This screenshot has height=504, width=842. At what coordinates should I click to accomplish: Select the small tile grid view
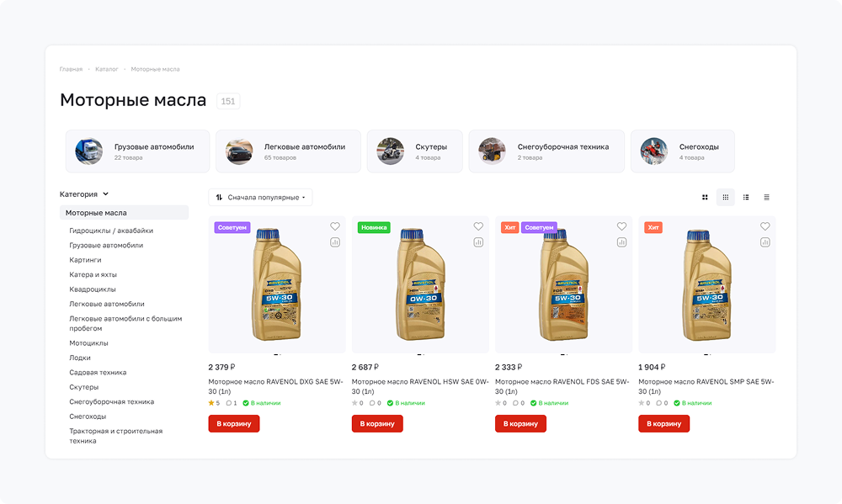[x=726, y=198]
